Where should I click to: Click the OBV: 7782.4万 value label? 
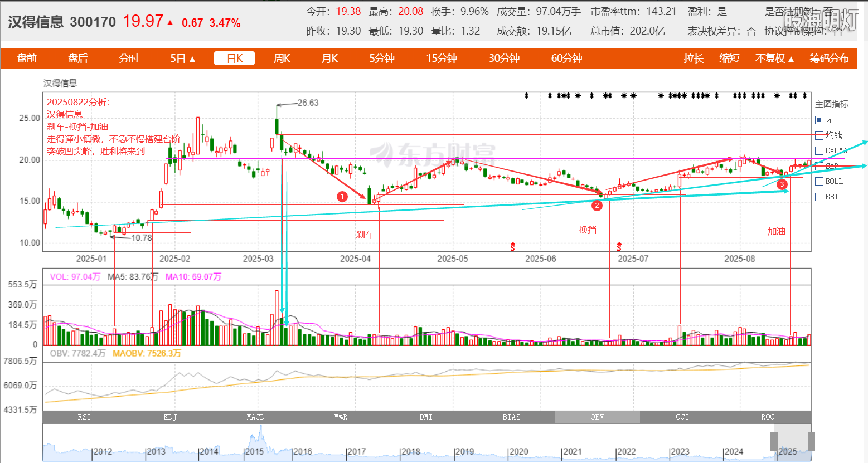tap(77, 353)
